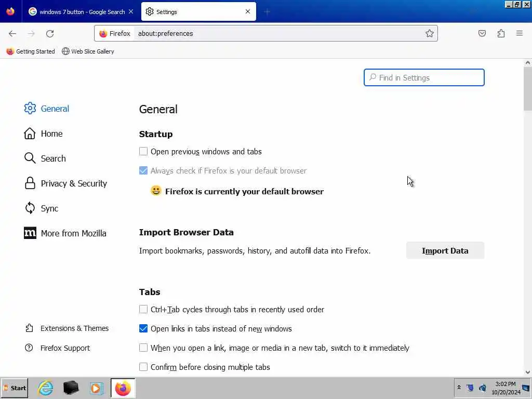This screenshot has height=399, width=532.
Task: Click the Startup section heading
Action: pyautogui.click(x=156, y=135)
